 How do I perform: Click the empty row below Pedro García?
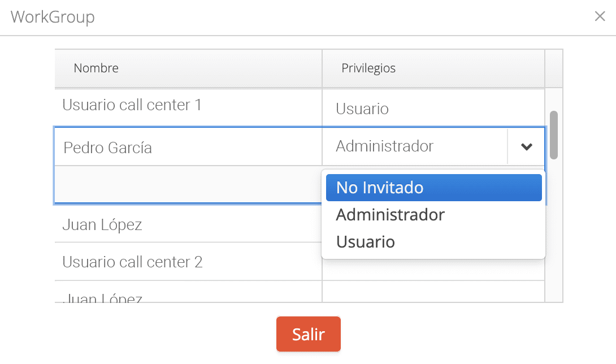click(x=188, y=184)
